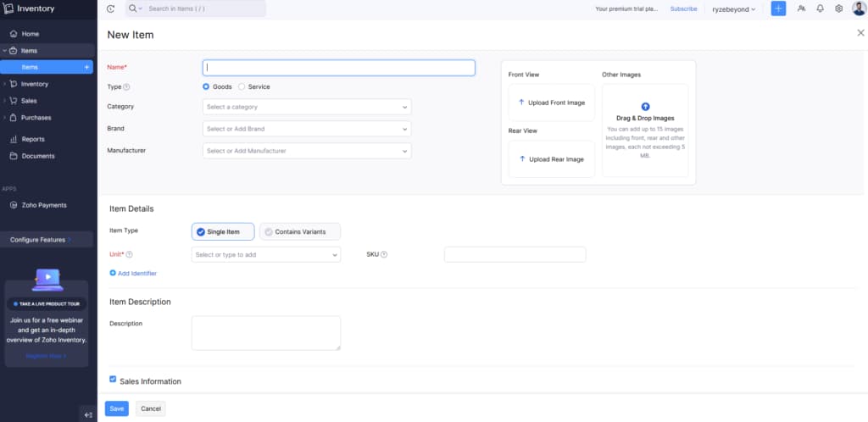Choose Contains Variants item type
Viewport: 868px width, 422px height.
[x=300, y=231]
